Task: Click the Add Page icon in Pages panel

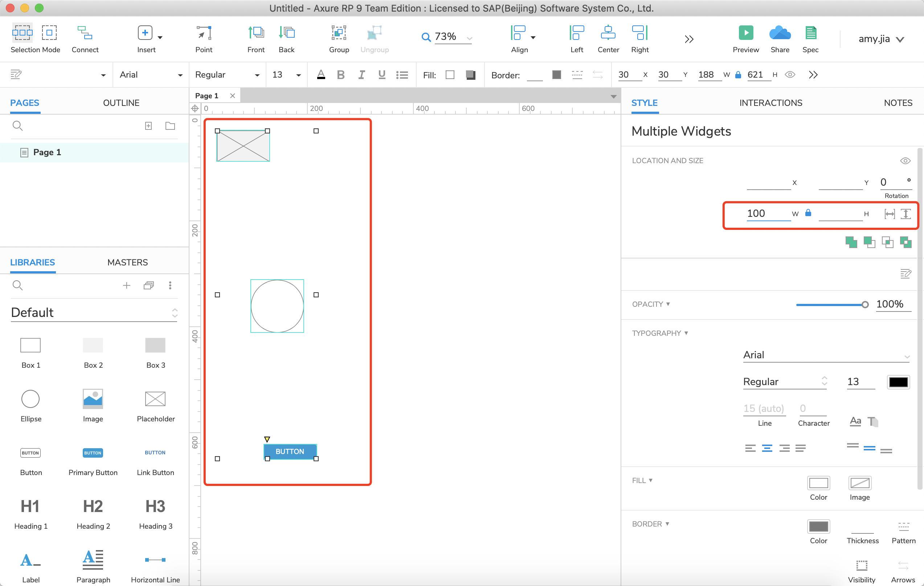Action: coord(148,126)
